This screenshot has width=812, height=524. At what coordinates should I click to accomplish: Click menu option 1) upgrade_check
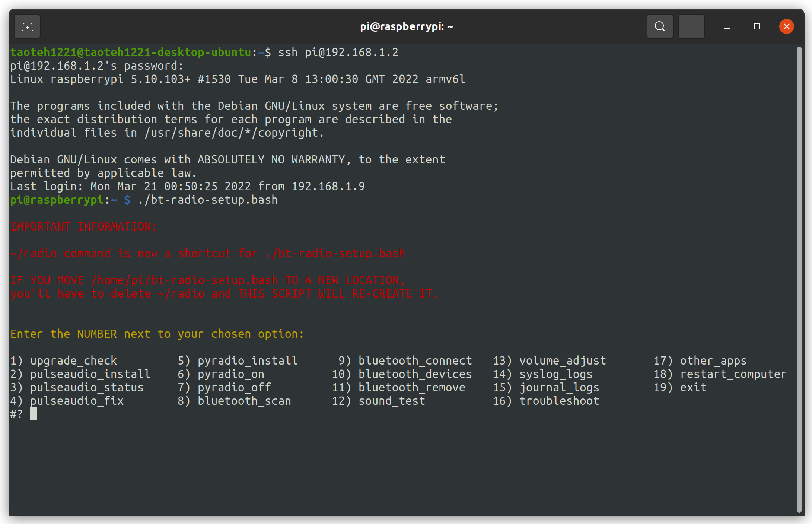(64, 361)
